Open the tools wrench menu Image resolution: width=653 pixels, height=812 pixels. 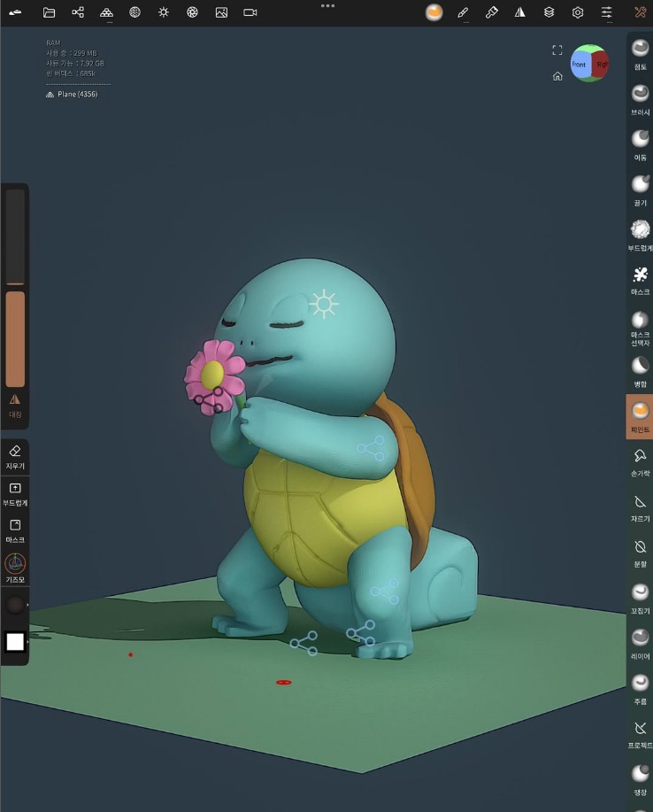(x=641, y=12)
